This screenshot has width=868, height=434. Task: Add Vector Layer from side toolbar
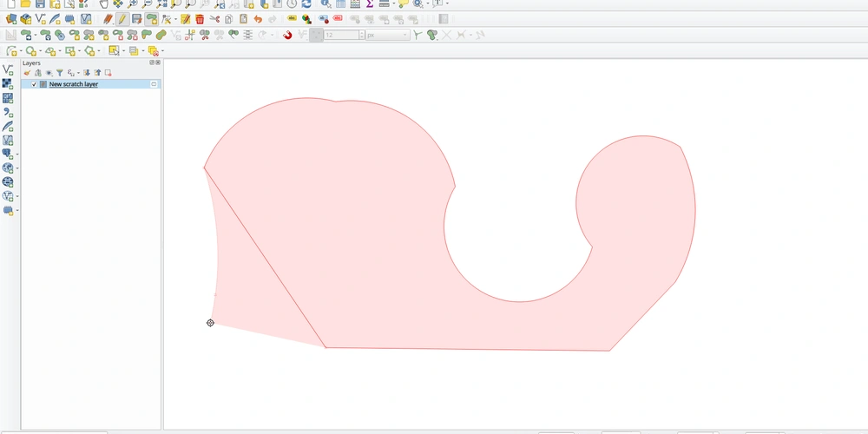[8, 69]
